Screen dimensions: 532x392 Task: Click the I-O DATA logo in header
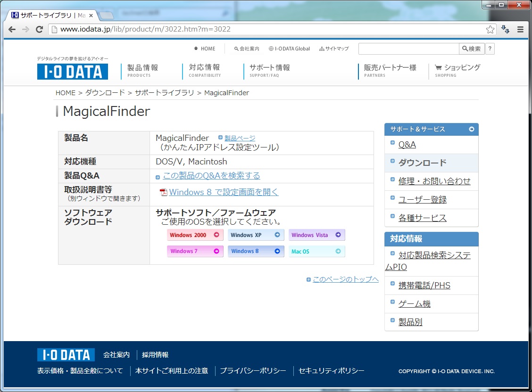73,71
